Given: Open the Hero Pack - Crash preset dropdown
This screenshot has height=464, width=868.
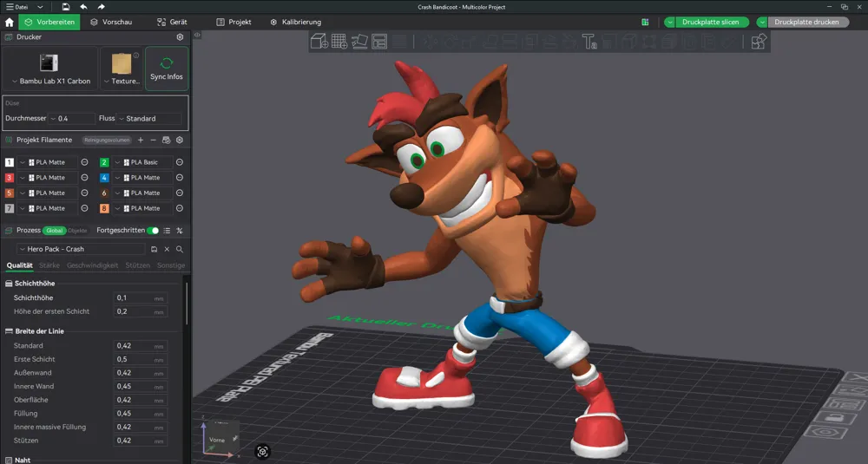Looking at the screenshot, I should tap(81, 250).
